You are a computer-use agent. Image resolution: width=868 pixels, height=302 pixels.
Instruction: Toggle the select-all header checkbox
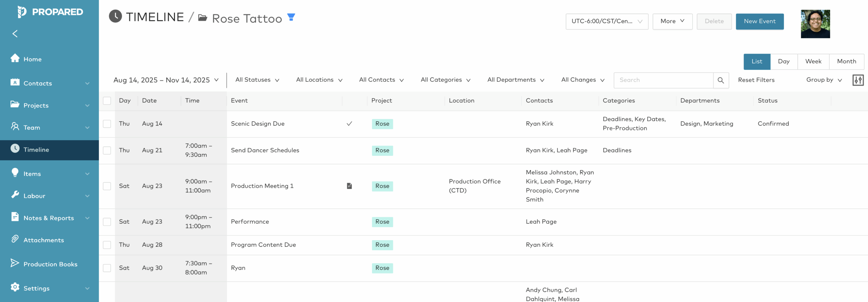coord(107,101)
